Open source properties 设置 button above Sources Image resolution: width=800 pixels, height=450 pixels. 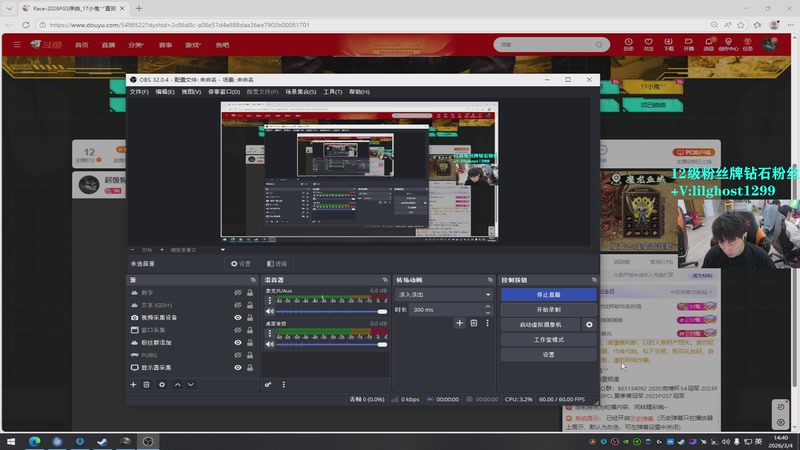click(241, 264)
